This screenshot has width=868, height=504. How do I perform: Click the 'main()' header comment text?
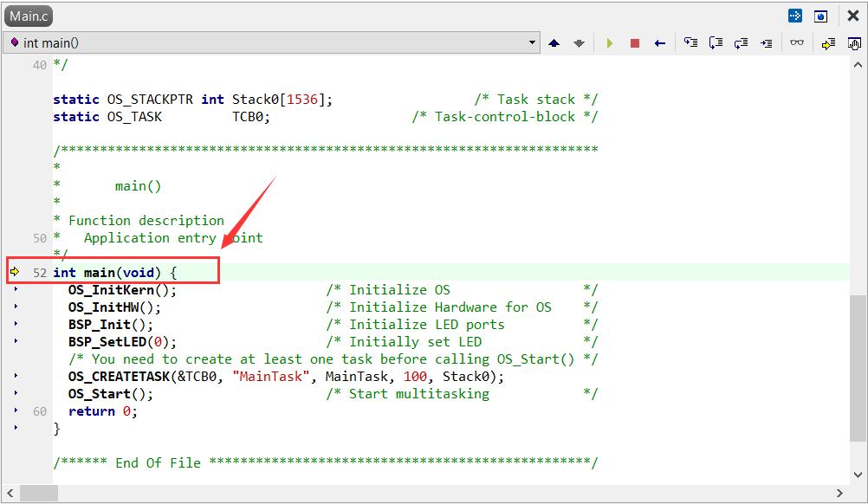[138, 186]
